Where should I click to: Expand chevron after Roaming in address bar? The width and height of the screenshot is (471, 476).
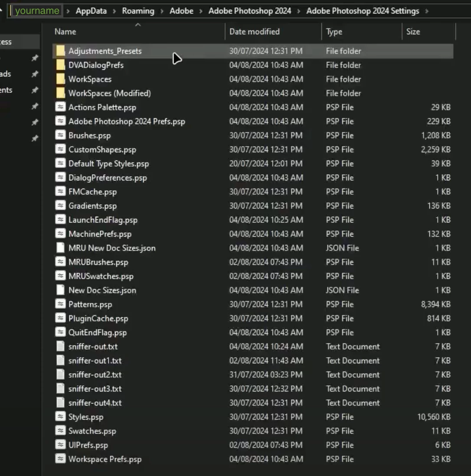[x=162, y=11]
